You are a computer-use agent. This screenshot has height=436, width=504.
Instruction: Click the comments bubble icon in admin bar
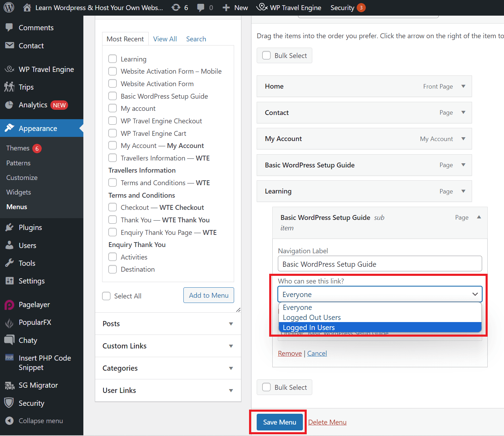[x=201, y=8]
